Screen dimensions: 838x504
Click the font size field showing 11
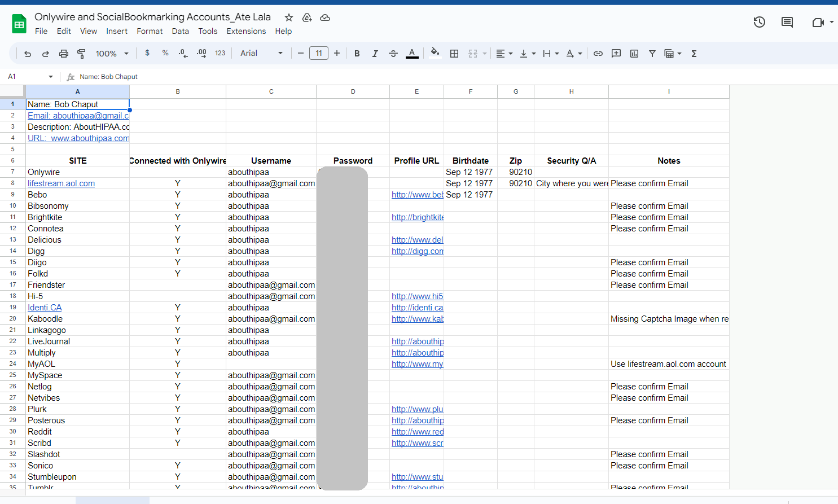click(319, 54)
